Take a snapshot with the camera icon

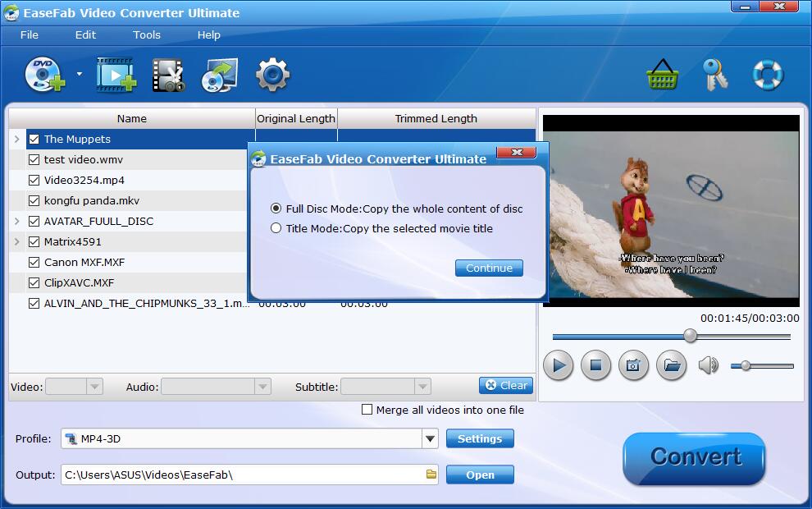tap(632, 365)
